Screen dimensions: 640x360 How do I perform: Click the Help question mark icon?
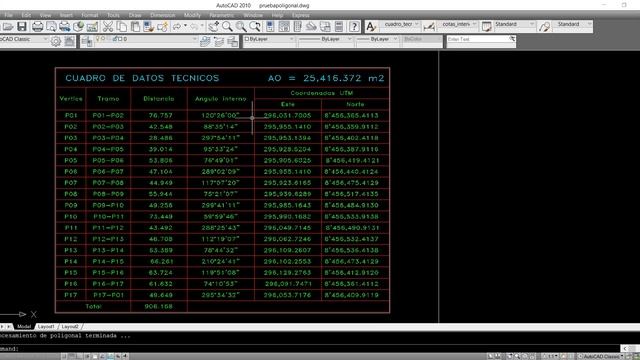(354, 27)
